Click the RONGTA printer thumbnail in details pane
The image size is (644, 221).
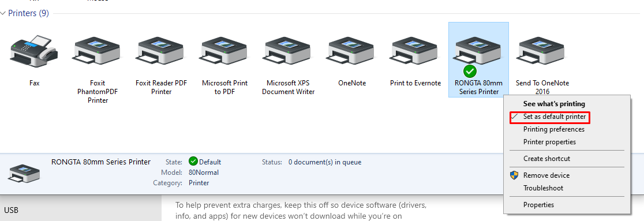point(24,173)
